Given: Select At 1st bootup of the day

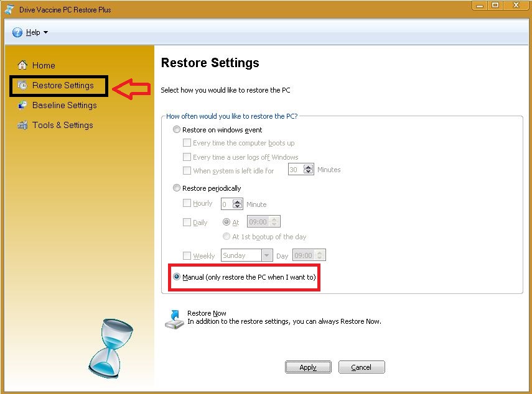Looking at the screenshot, I should point(226,237).
